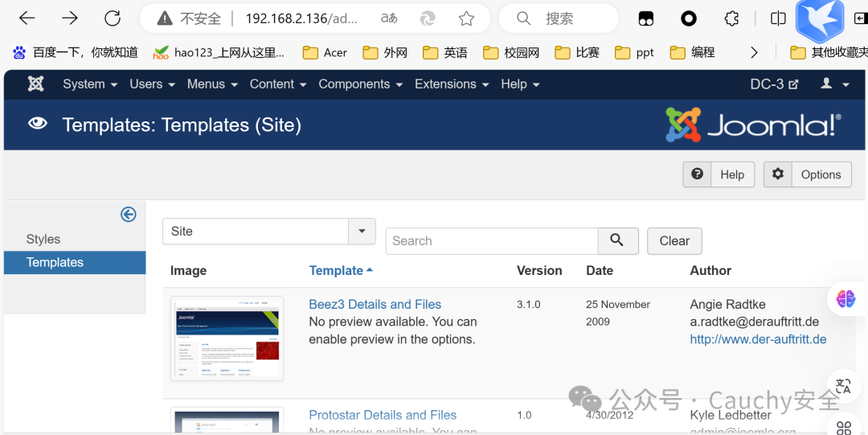Click the Angie Radtke author name
This screenshot has height=435, width=868.
tap(728, 304)
